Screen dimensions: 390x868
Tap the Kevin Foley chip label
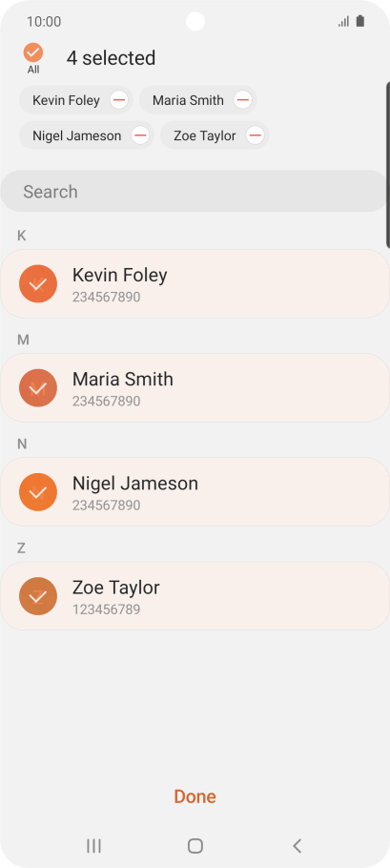pos(67,100)
